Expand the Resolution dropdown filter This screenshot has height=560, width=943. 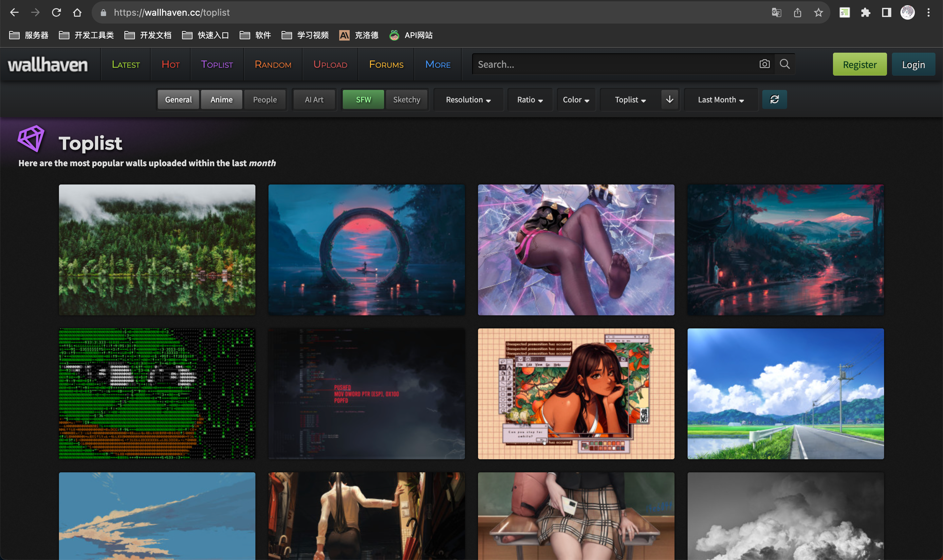[467, 99]
